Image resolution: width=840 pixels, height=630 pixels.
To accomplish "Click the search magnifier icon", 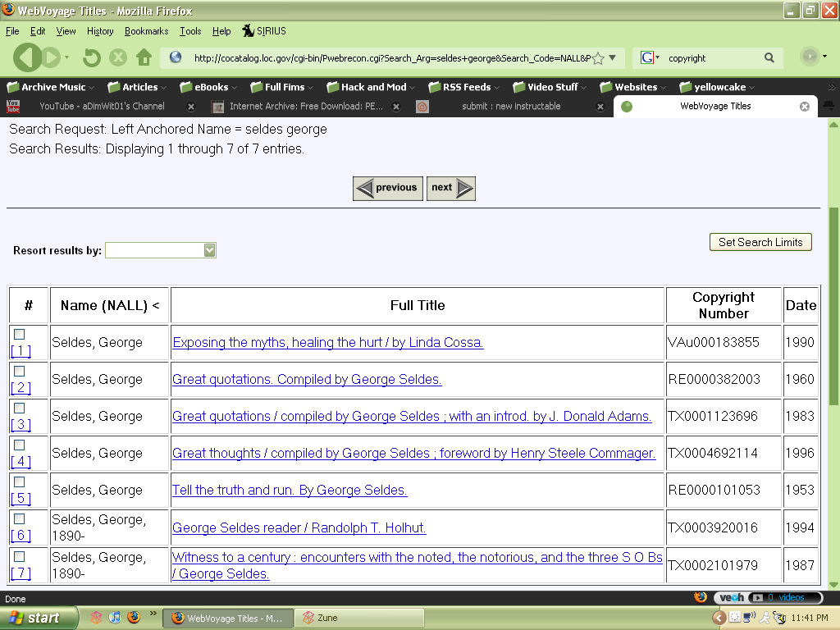I will click(x=769, y=58).
